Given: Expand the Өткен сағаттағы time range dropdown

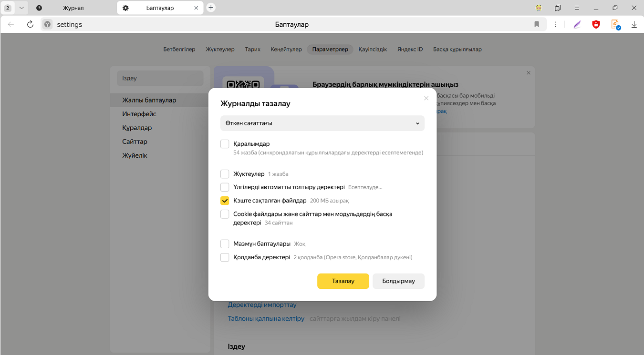Looking at the screenshot, I should click(322, 123).
